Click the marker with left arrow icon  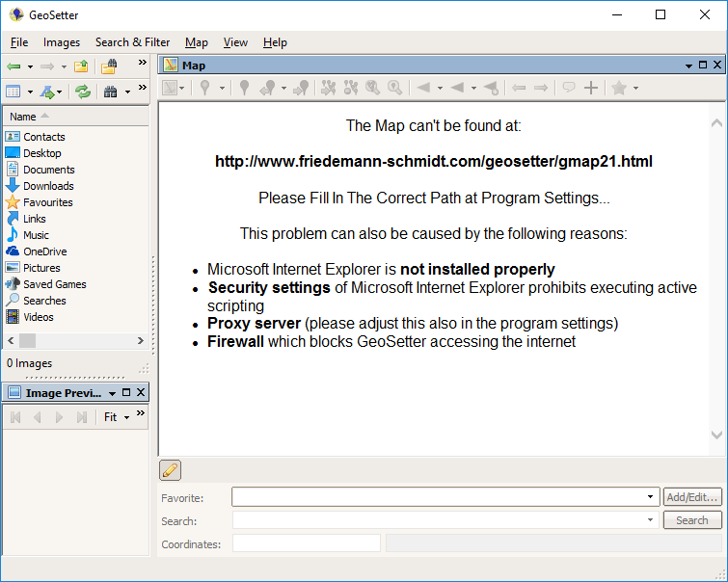268,88
